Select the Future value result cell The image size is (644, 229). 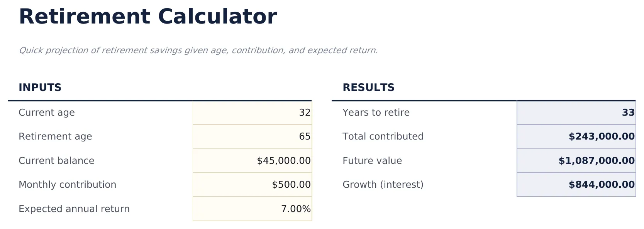(x=576, y=161)
